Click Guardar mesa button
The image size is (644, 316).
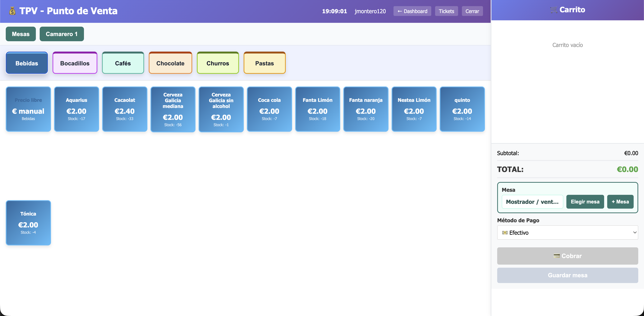point(567,275)
